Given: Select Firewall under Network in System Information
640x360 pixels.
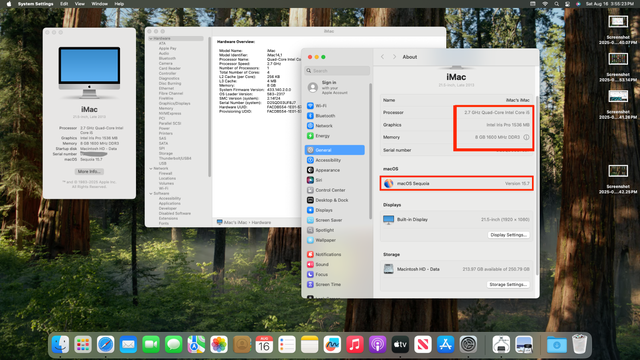Looking at the screenshot, I should 165,173.
